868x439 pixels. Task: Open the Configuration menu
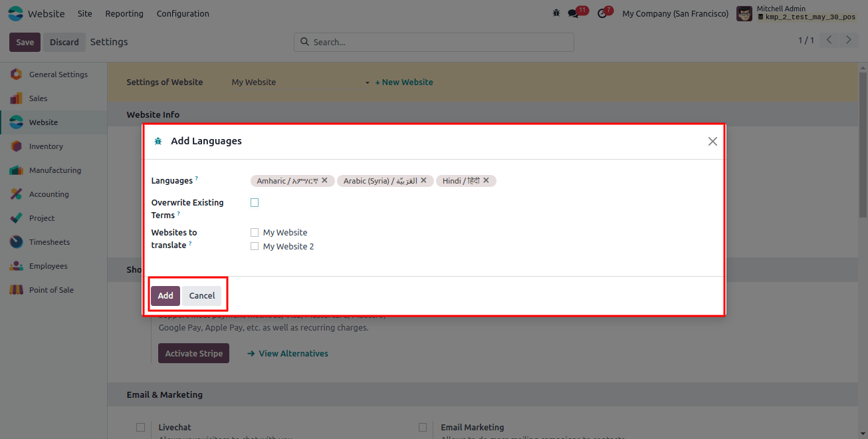pyautogui.click(x=183, y=13)
